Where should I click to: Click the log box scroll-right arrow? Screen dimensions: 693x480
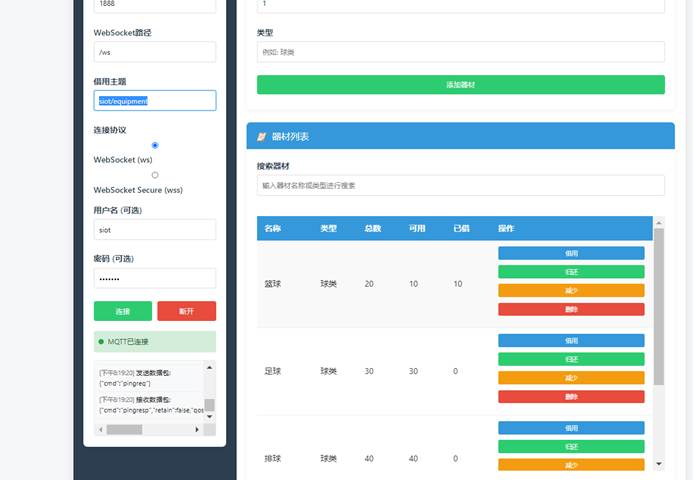click(197, 429)
